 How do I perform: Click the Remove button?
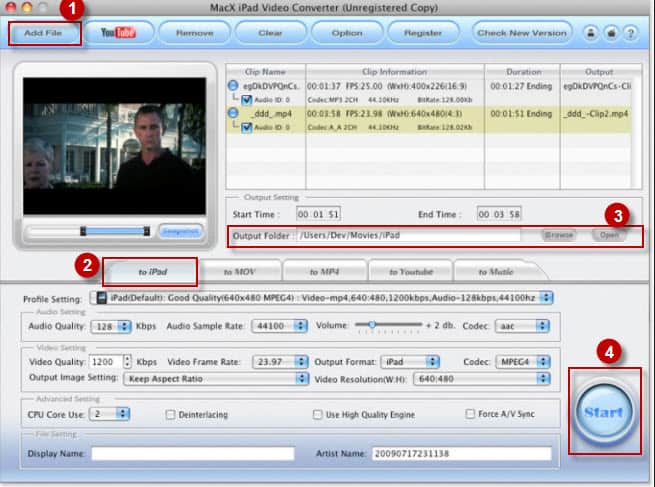pyautogui.click(x=195, y=33)
